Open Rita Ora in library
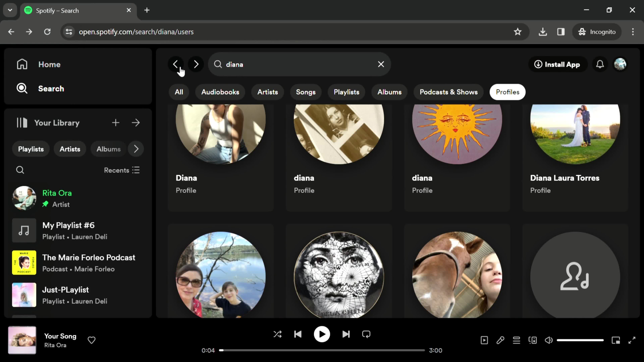The image size is (644, 362). pos(78,198)
